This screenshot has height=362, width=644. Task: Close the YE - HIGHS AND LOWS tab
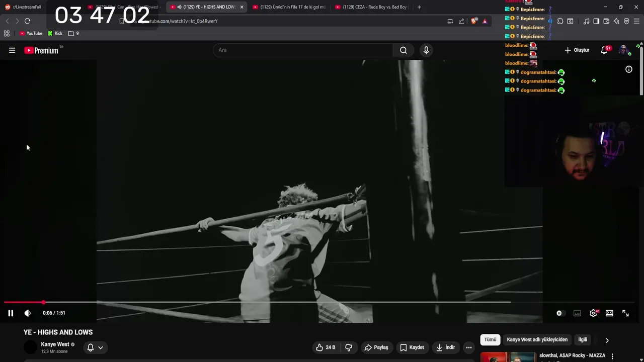click(242, 7)
